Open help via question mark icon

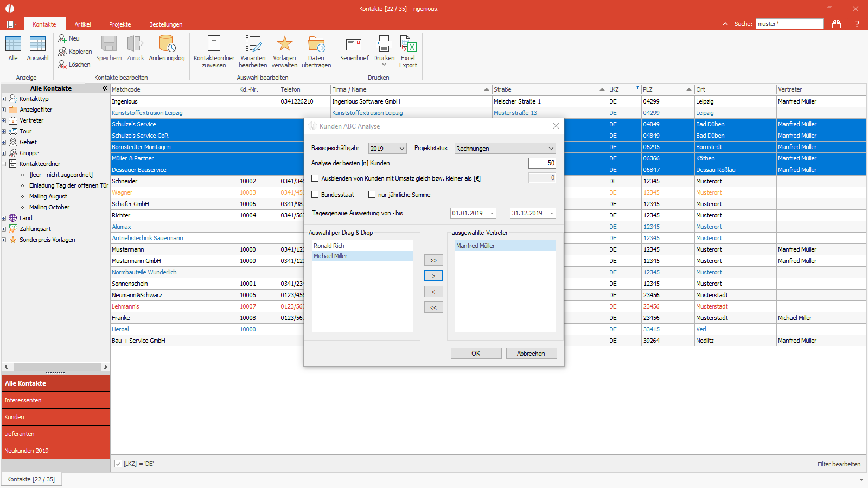click(x=857, y=24)
